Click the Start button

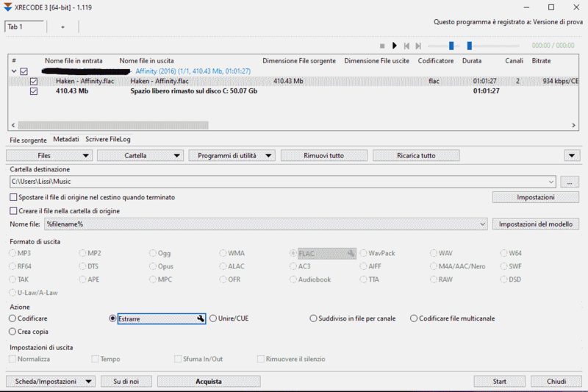[x=499, y=381]
